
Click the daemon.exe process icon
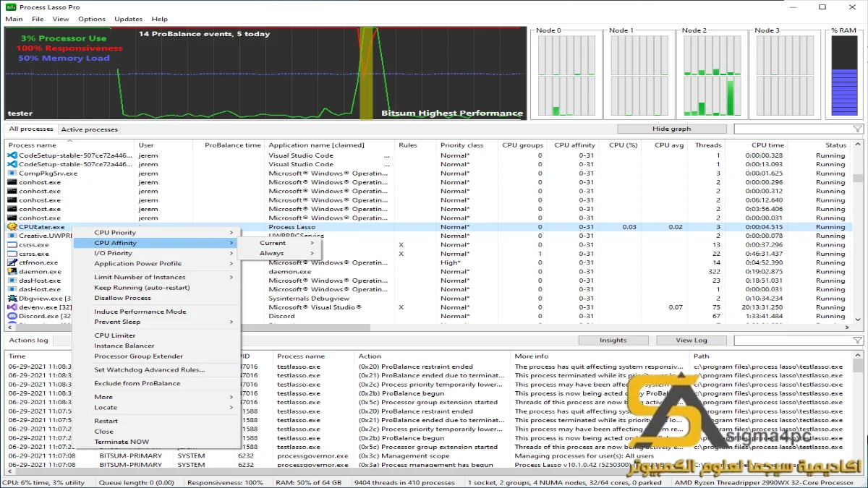tap(12, 272)
